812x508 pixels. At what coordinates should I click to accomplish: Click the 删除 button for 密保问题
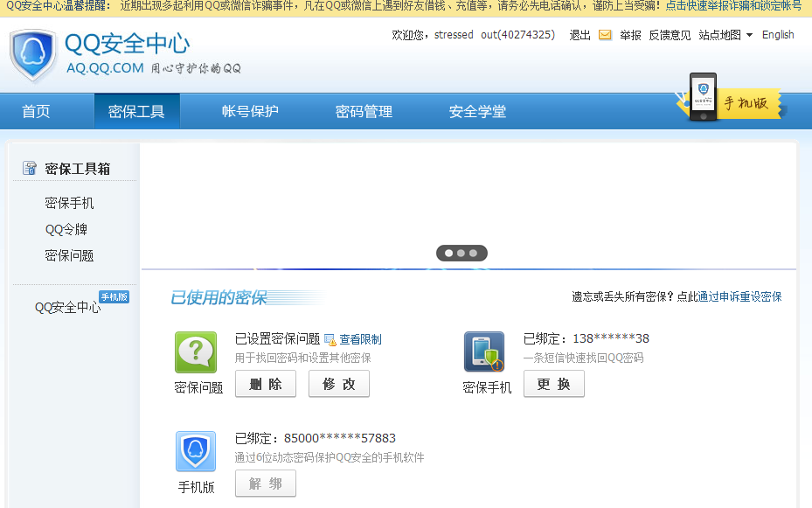coord(266,384)
